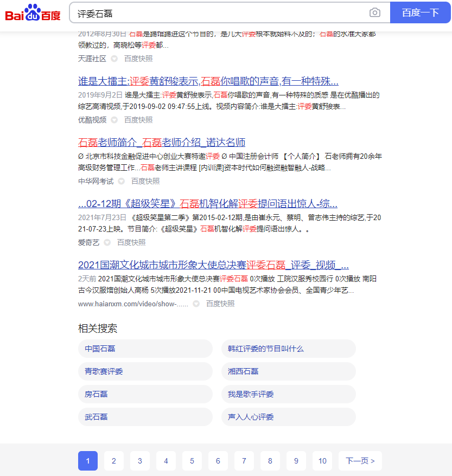The width and height of the screenshot is (452, 476).
Task: Go to results page 9
Action: pos(296,461)
